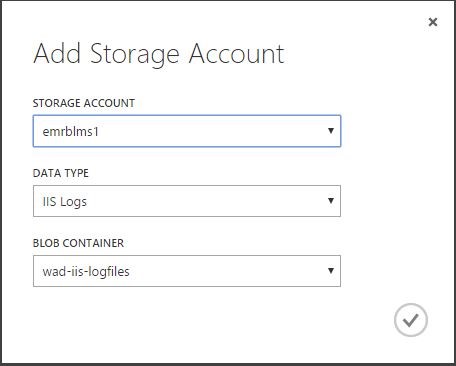This screenshot has width=456, height=366.
Task: Click the word Add in the title
Action: pyautogui.click(x=57, y=53)
